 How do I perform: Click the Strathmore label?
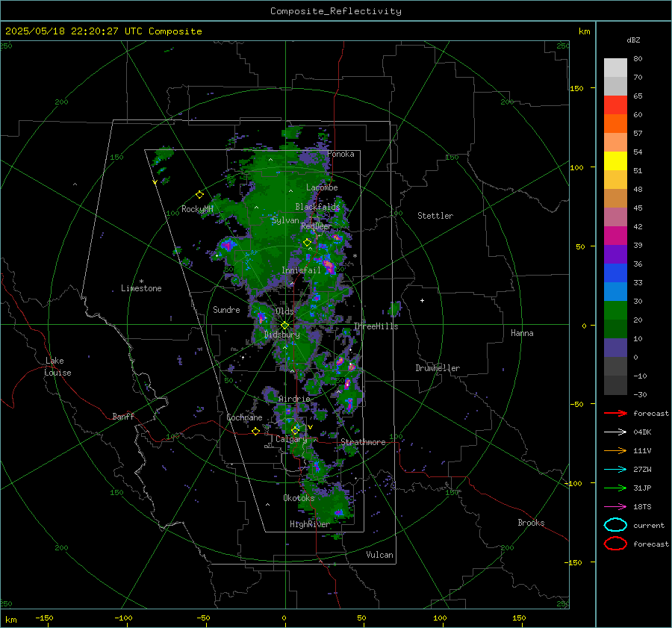(x=363, y=442)
